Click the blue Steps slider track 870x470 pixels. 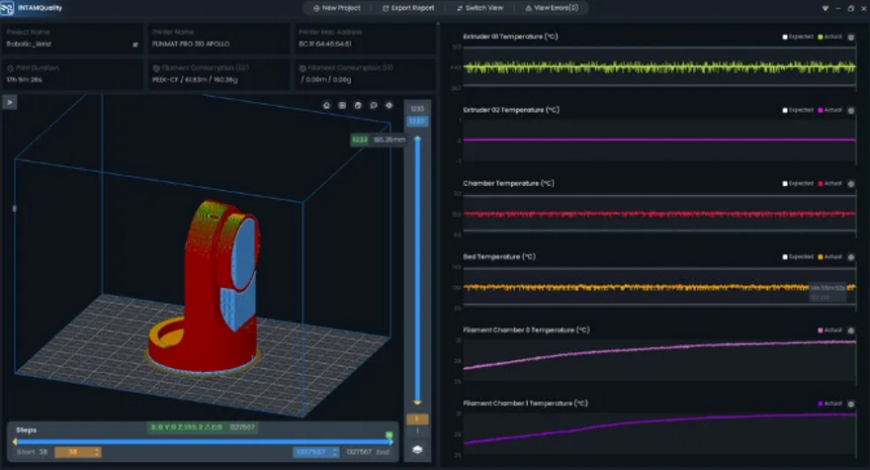(203, 442)
